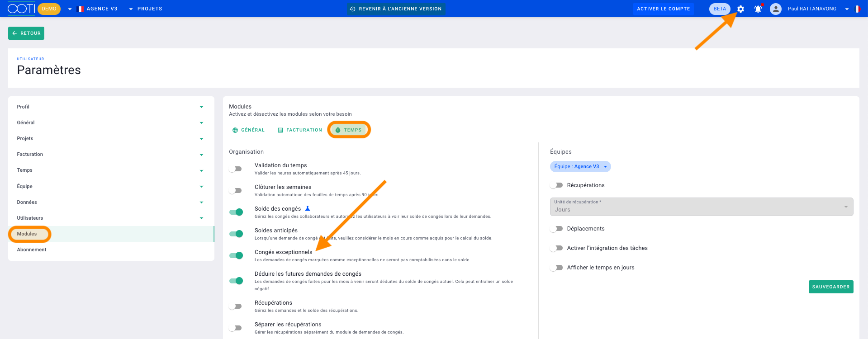Open Abonnement in the sidebar
Screen dimensions: 868x339
click(x=111, y=250)
